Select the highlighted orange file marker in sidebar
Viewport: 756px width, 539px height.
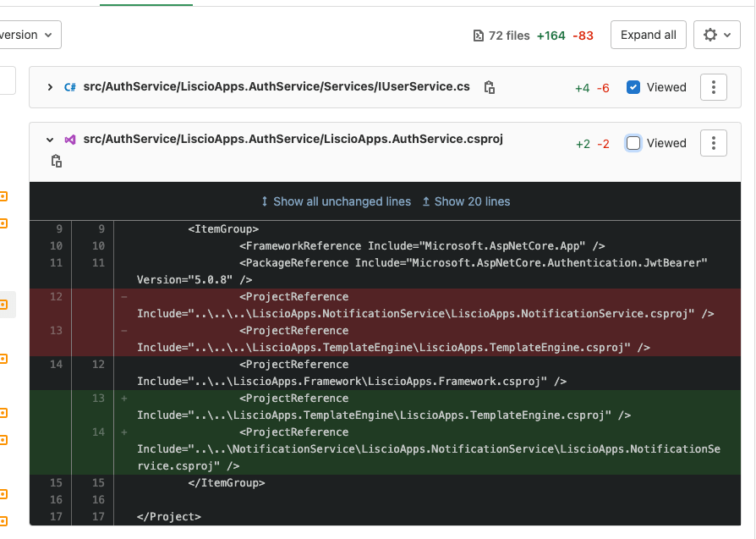5,304
